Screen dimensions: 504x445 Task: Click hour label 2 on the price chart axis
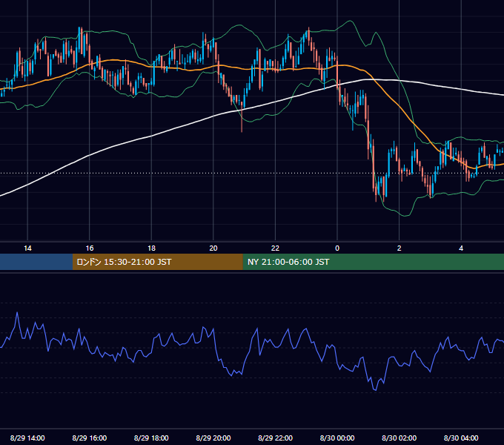[x=399, y=248]
